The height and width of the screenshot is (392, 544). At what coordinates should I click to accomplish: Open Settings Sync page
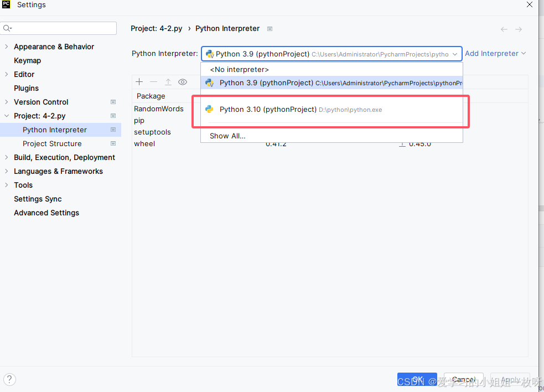pyautogui.click(x=38, y=199)
